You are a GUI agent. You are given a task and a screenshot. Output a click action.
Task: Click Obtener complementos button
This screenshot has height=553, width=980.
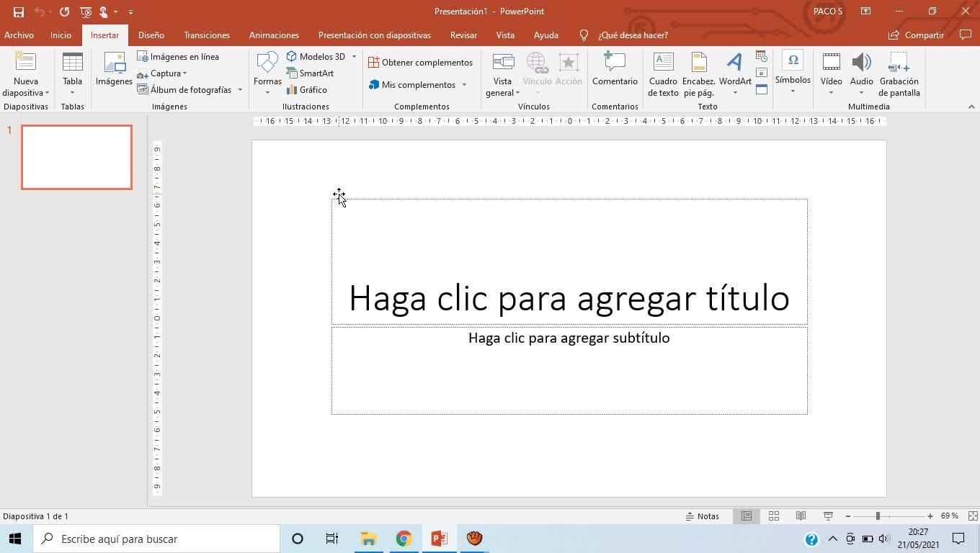pos(420,63)
